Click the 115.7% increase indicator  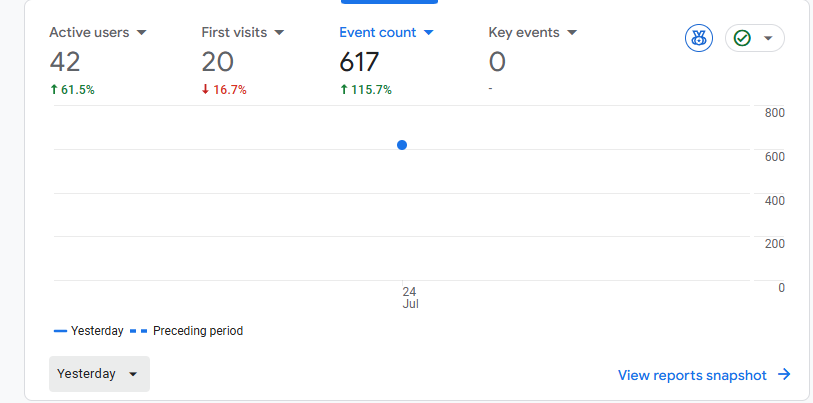(366, 90)
